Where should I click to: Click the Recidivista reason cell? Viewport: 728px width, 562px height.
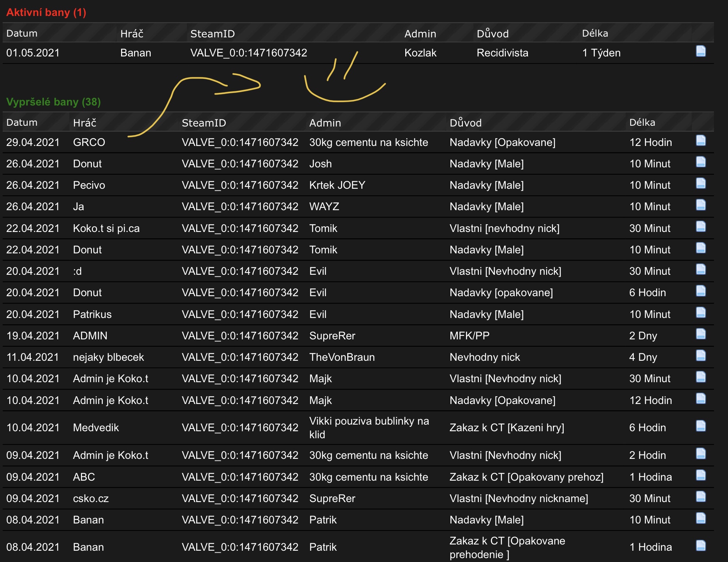(x=502, y=53)
